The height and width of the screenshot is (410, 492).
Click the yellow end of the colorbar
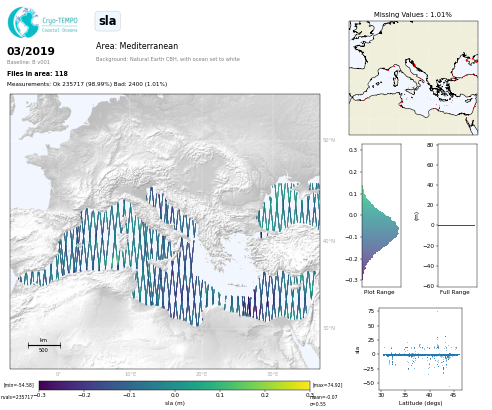pos(306,385)
